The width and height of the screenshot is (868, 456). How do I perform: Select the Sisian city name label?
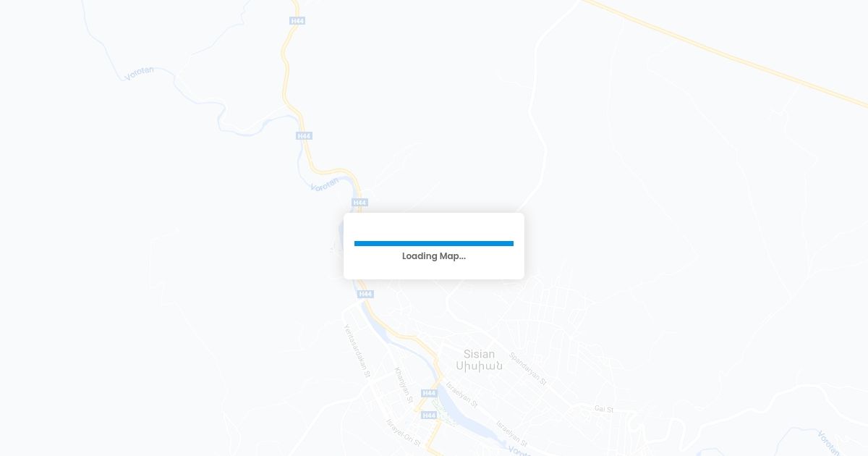pyautogui.click(x=480, y=354)
